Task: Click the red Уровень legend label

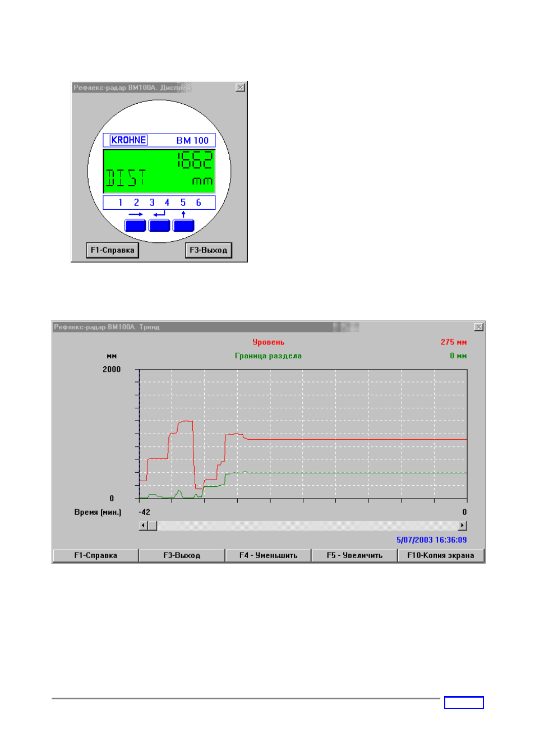Action: click(x=268, y=342)
